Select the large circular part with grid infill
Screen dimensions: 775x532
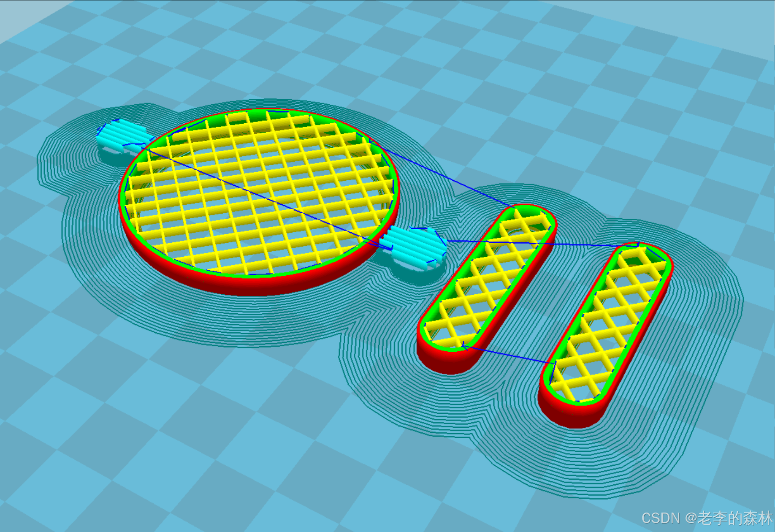pyautogui.click(x=259, y=202)
